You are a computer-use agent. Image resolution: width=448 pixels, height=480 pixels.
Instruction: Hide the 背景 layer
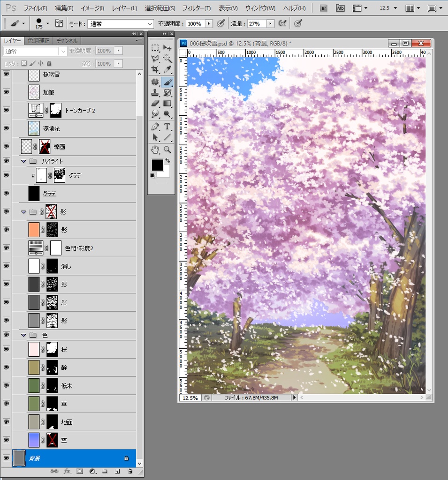pyautogui.click(x=6, y=458)
